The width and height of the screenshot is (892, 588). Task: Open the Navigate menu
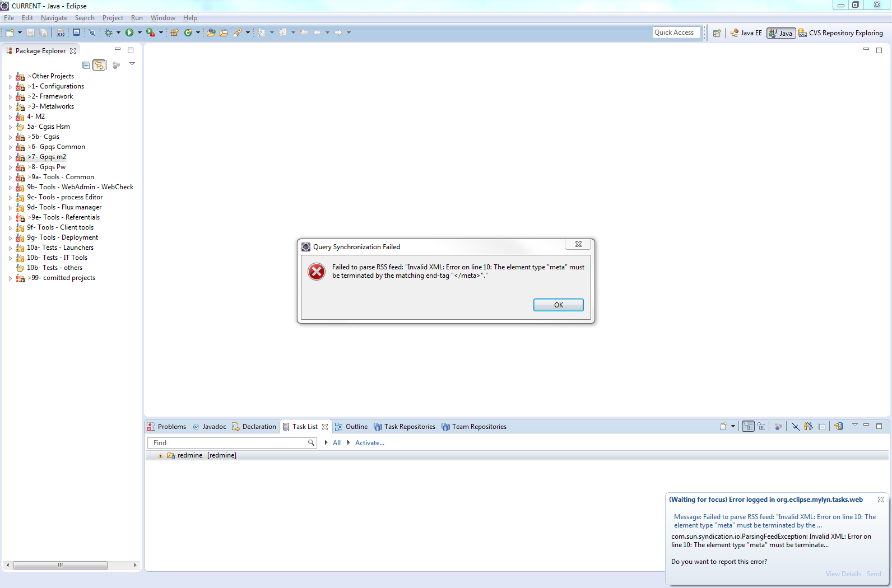point(54,18)
